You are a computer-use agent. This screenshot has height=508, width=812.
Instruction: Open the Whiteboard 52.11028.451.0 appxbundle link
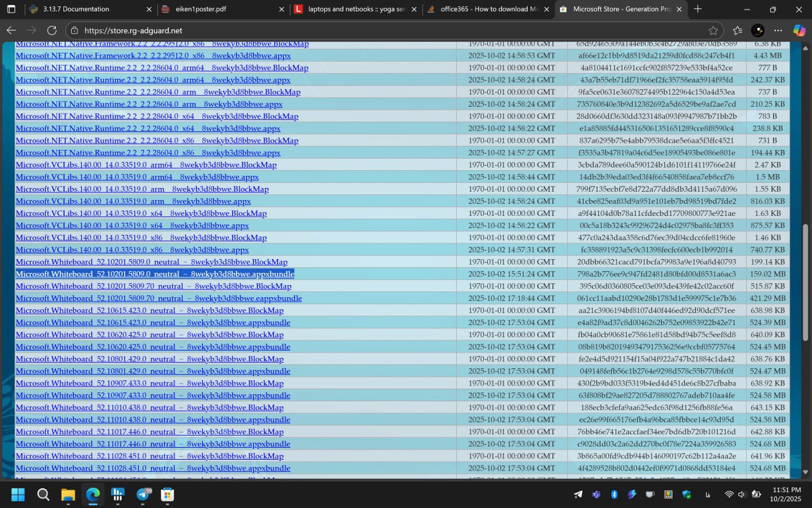(153, 468)
